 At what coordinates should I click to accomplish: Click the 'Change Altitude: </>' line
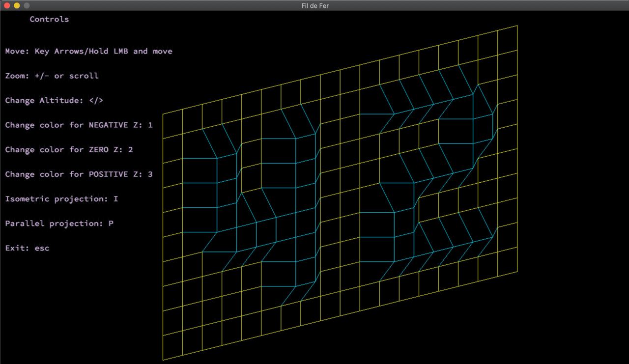(54, 100)
